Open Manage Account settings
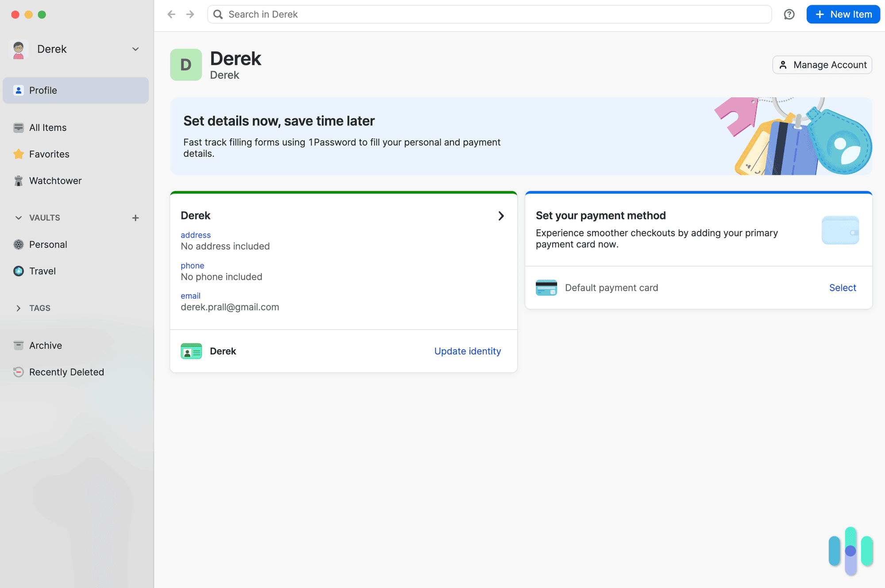885x588 pixels. [x=823, y=64]
